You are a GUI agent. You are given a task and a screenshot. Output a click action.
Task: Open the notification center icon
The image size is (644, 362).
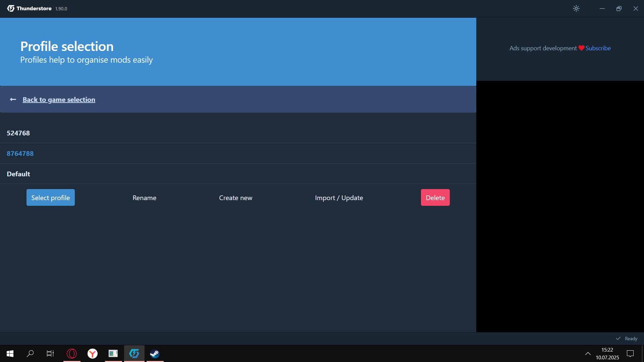point(630,354)
